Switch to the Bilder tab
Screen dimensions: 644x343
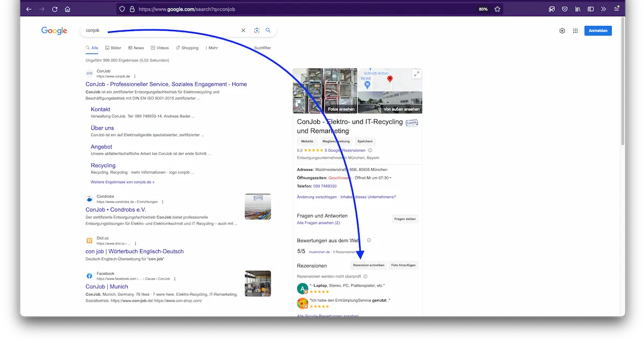click(113, 48)
